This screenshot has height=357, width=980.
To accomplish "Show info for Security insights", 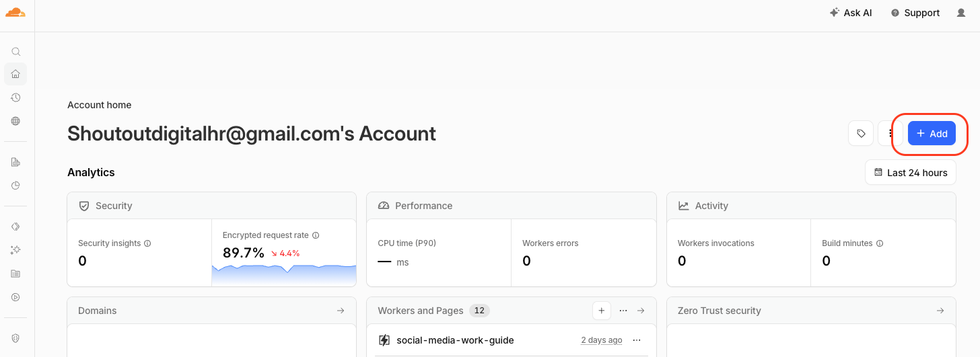I will click(147, 243).
